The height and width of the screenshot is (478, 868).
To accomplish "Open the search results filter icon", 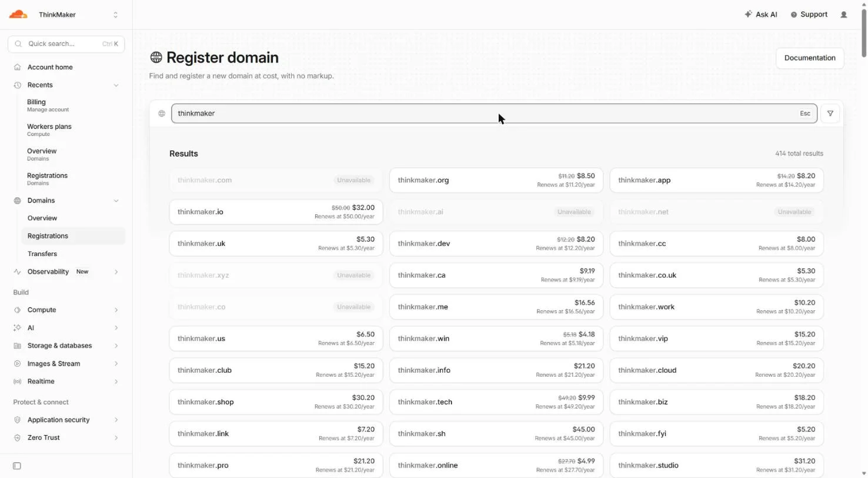I will pyautogui.click(x=830, y=114).
